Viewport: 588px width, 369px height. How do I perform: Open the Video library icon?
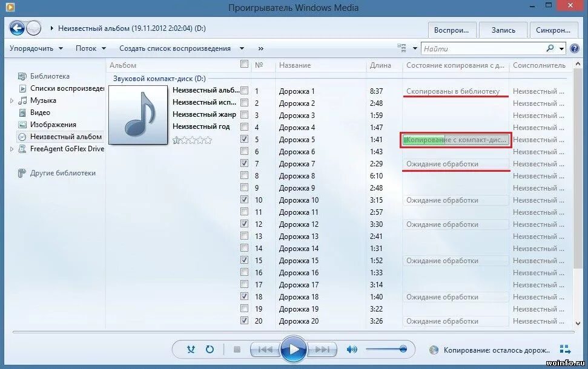pyautogui.click(x=22, y=113)
